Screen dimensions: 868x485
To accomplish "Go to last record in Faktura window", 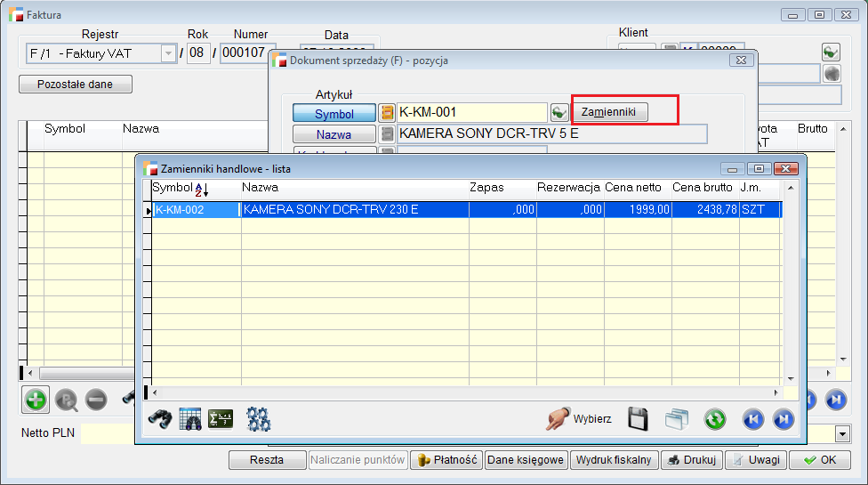I will (836, 400).
